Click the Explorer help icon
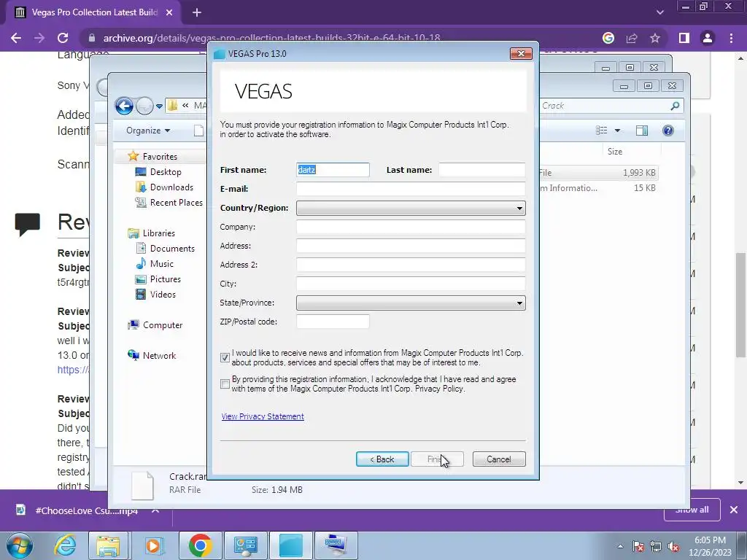 (668, 131)
